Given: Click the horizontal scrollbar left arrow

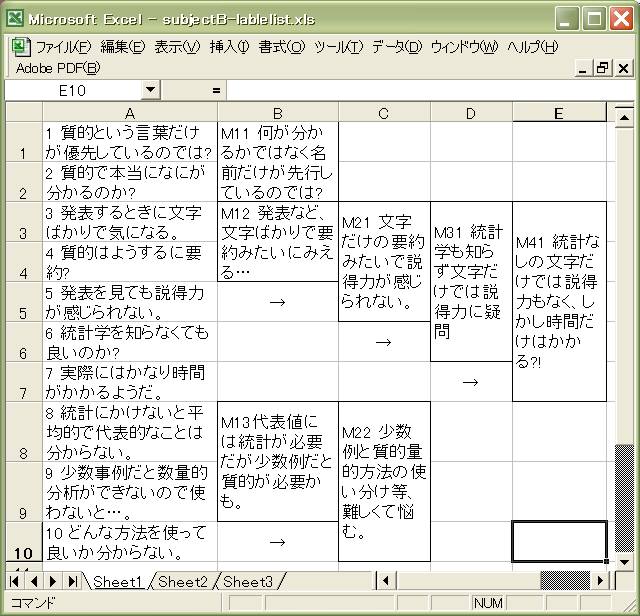Looking at the screenshot, I should 385,580.
